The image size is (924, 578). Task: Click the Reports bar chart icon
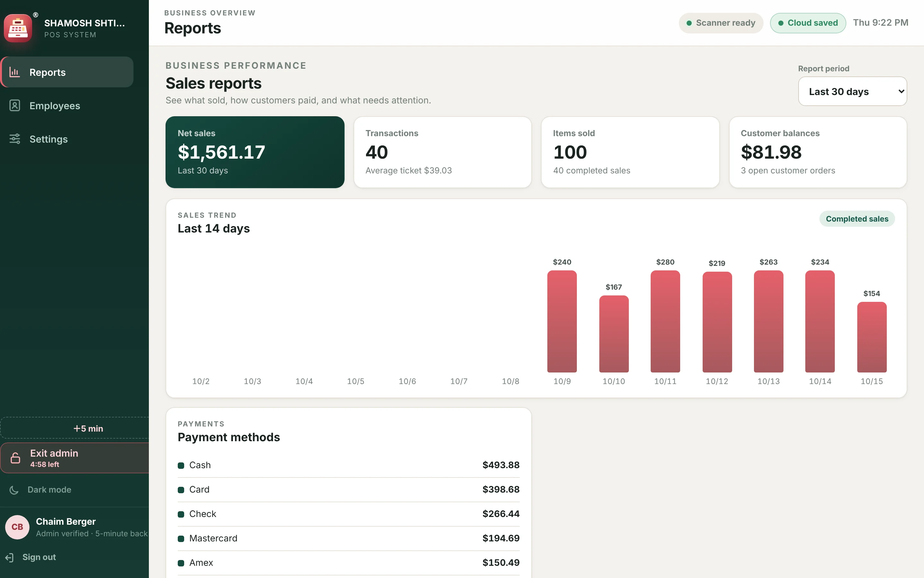click(x=14, y=72)
